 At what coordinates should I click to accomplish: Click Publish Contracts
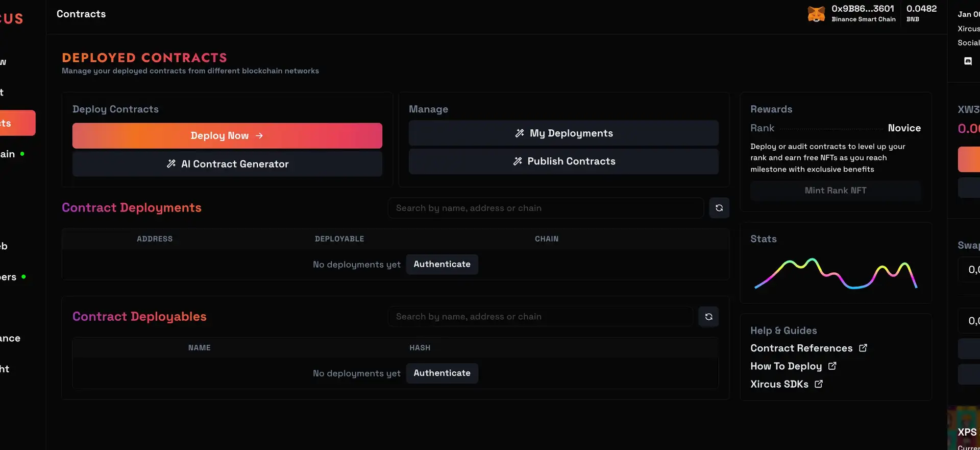pos(563,161)
